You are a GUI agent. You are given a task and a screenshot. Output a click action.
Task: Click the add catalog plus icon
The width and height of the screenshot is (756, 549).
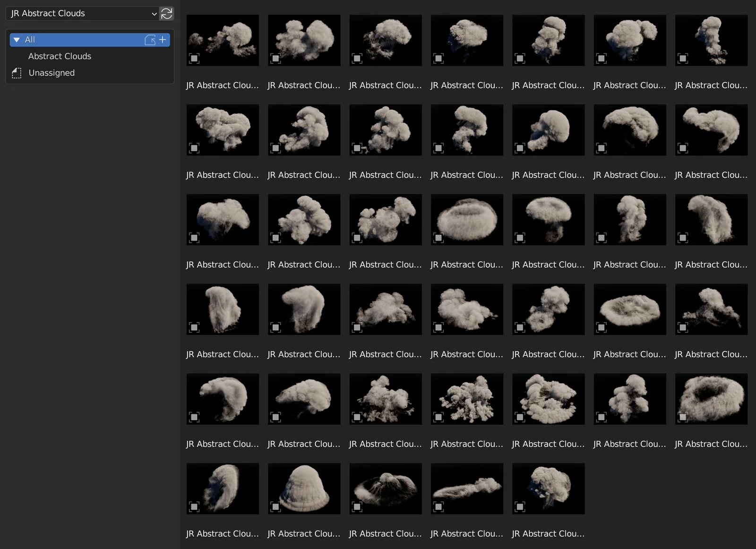point(163,40)
